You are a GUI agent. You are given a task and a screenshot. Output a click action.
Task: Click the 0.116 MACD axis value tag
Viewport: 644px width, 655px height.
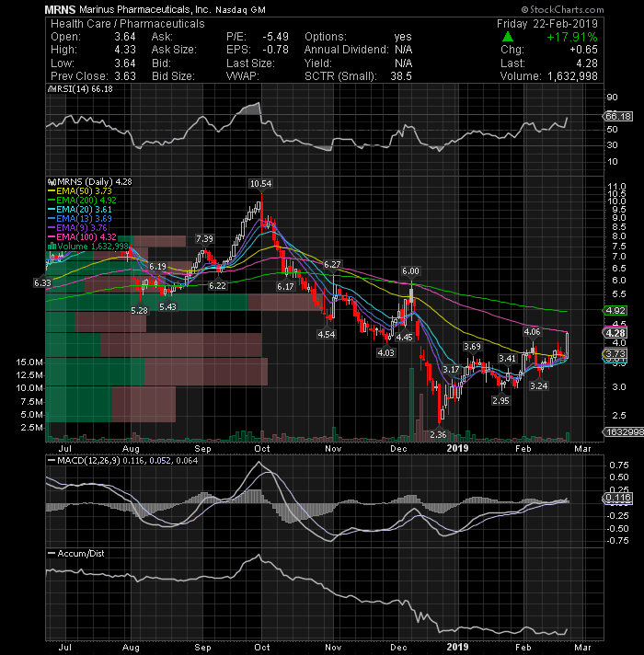coord(617,498)
